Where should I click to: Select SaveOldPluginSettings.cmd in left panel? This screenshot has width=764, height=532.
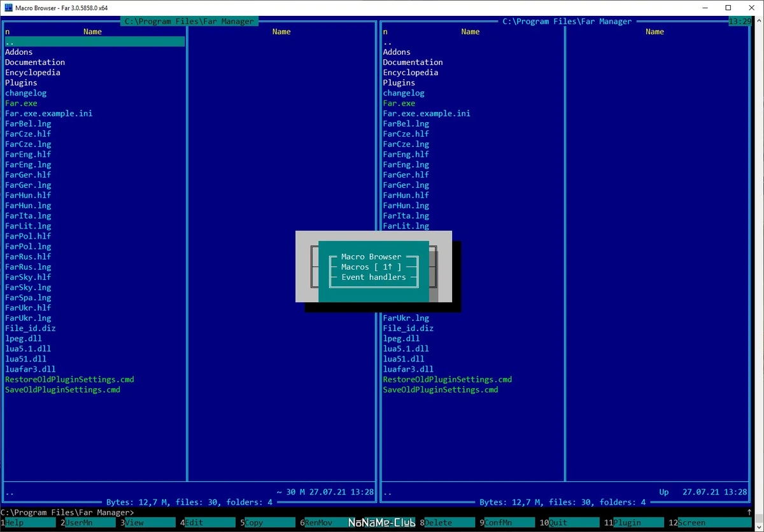[62, 389]
